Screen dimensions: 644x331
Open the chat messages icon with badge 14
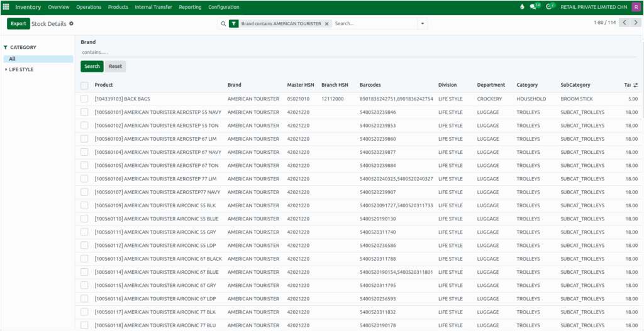[535, 6]
